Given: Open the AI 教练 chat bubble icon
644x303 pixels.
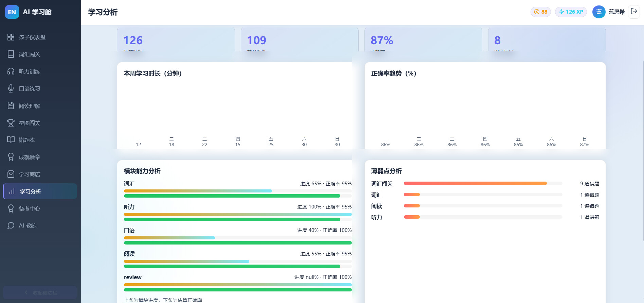Looking at the screenshot, I should click(x=11, y=225).
